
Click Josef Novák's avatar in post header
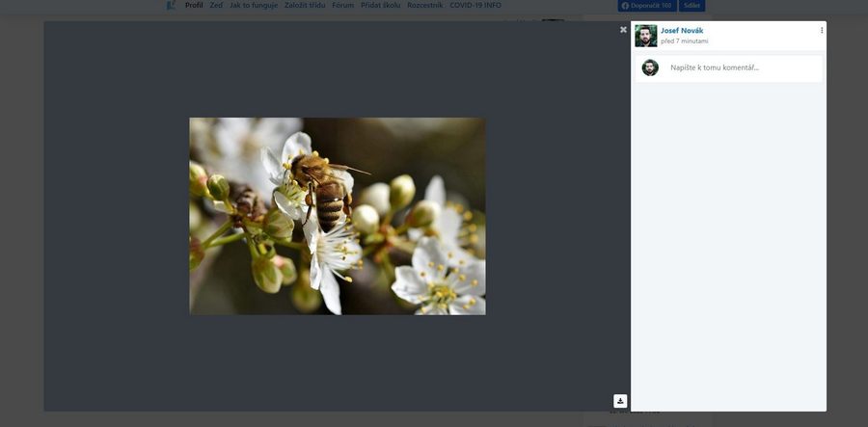click(646, 36)
